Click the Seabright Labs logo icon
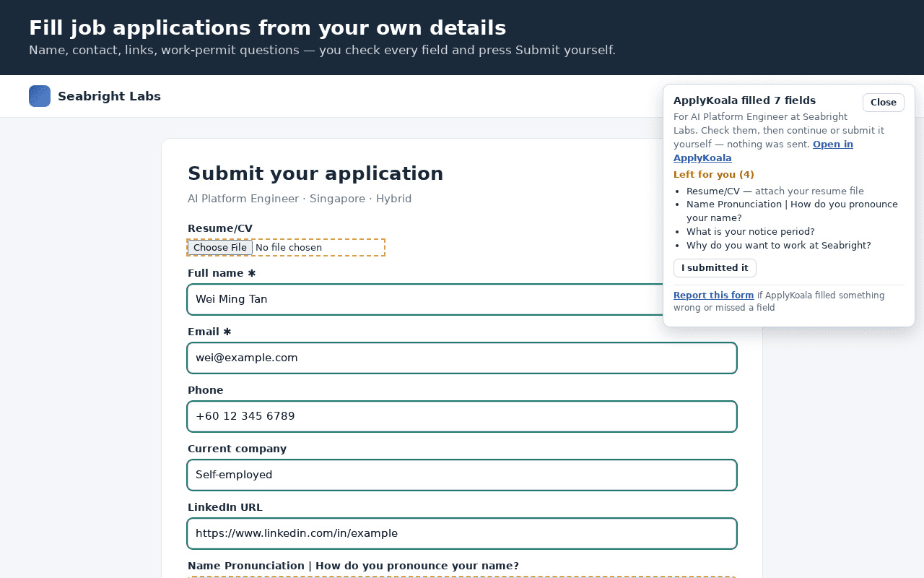Viewport: 924px width, 578px height. click(40, 96)
